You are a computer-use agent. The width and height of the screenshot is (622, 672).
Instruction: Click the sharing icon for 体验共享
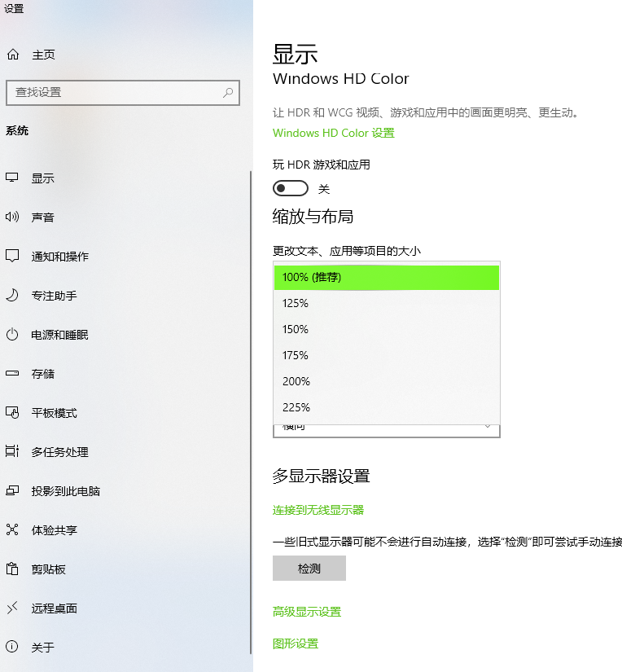12,529
